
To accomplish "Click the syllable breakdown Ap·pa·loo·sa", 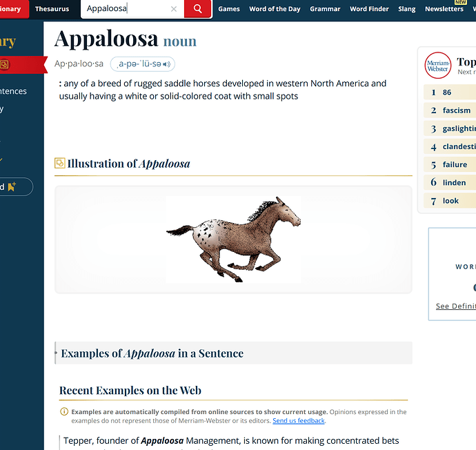I will [79, 63].
